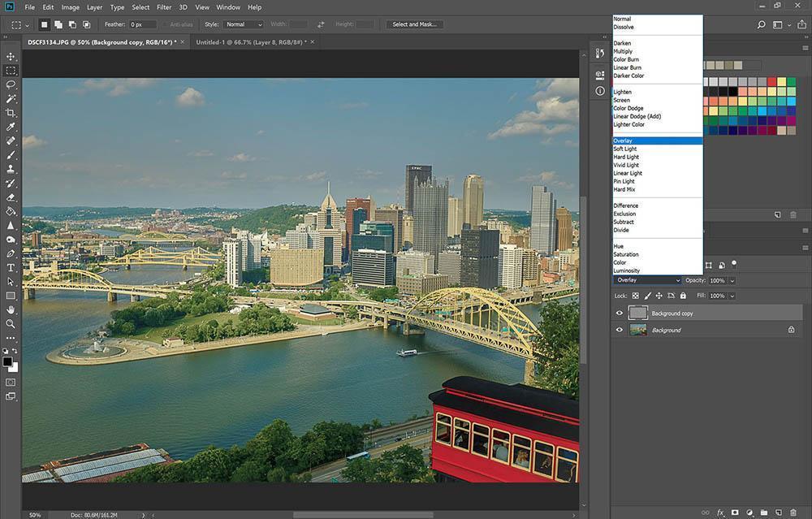This screenshot has width=812, height=519.
Task: Click the Select and Mask button
Action: pos(414,24)
